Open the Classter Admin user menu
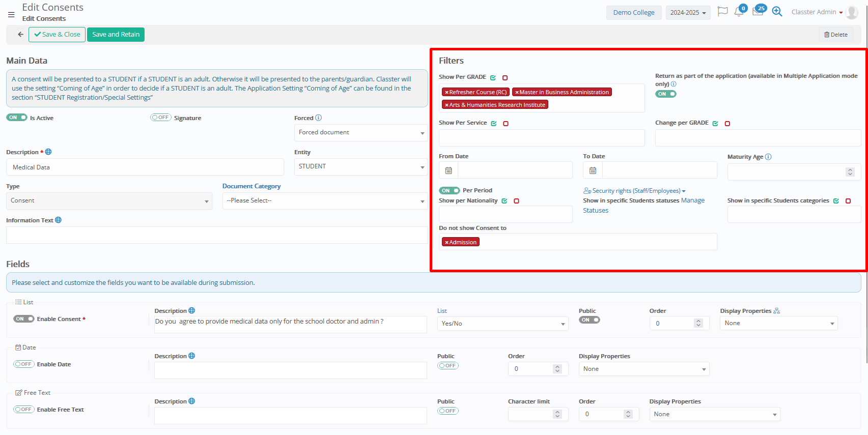Viewport: 868px width, 435px height. [x=817, y=12]
